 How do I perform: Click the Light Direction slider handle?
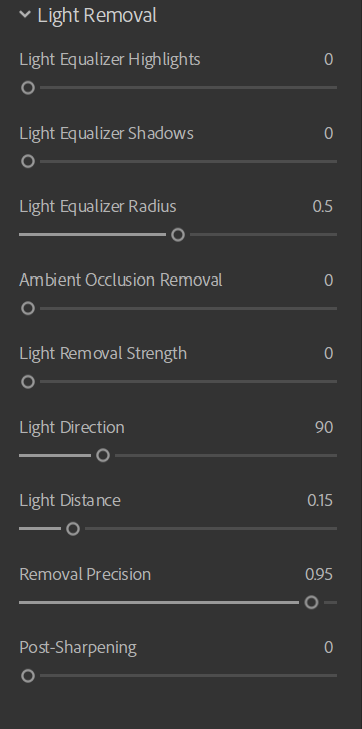point(103,455)
